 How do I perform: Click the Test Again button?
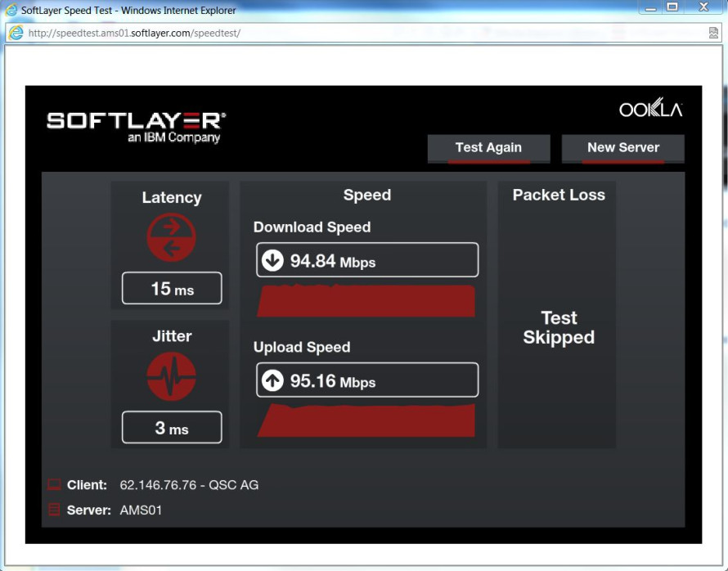click(488, 149)
